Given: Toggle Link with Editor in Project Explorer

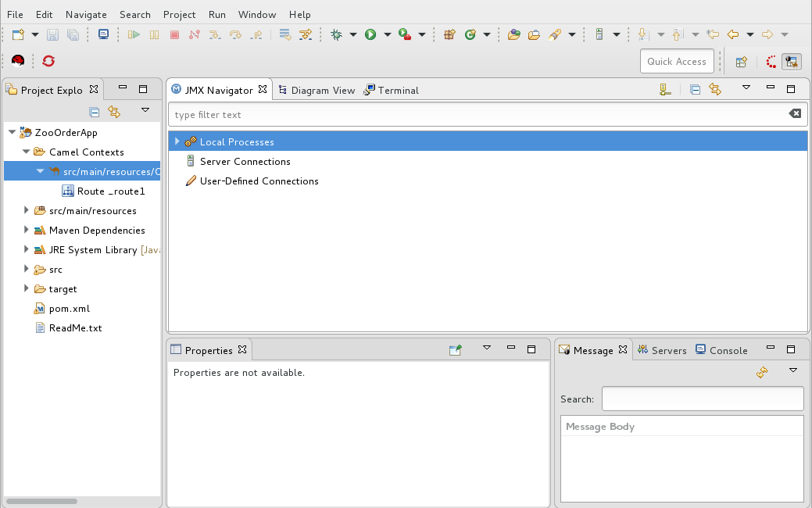Looking at the screenshot, I should point(114,112).
